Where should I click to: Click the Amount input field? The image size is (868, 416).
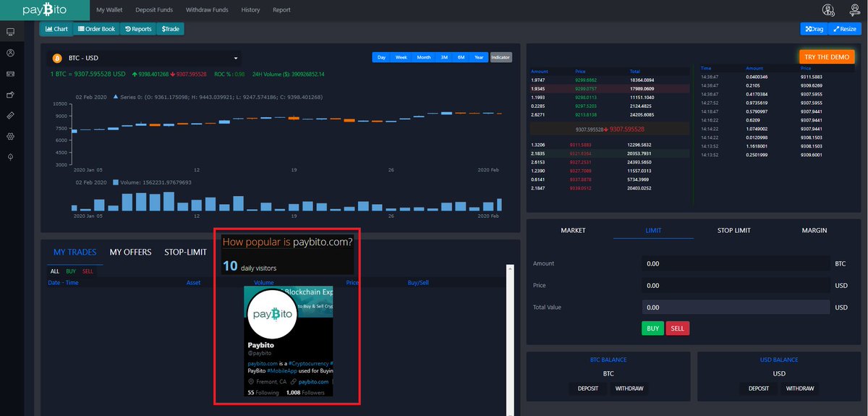coord(736,263)
